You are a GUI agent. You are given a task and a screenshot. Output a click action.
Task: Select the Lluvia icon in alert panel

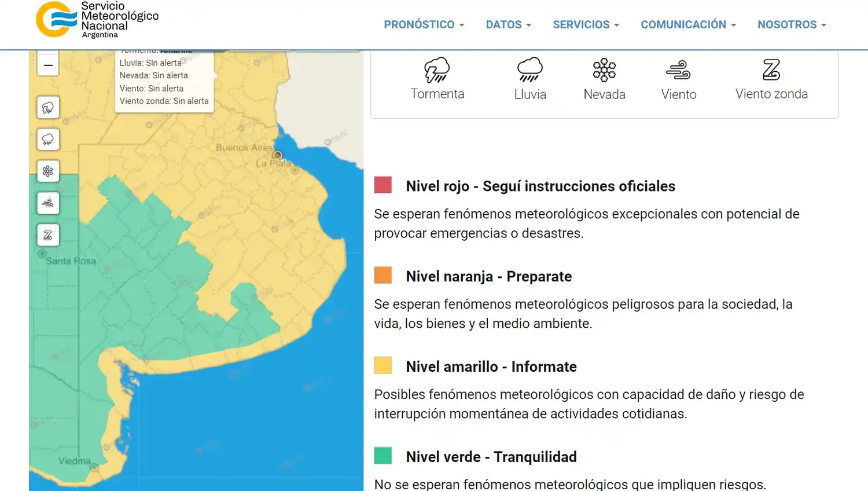530,70
